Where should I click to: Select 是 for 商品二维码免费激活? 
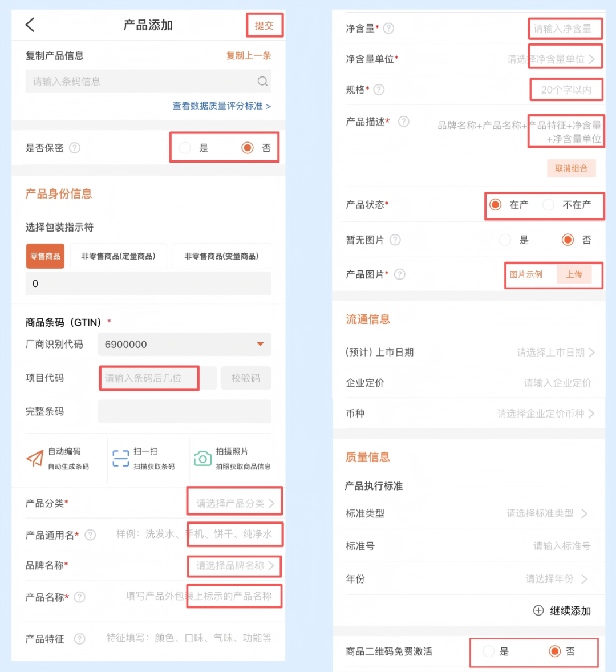[489, 651]
